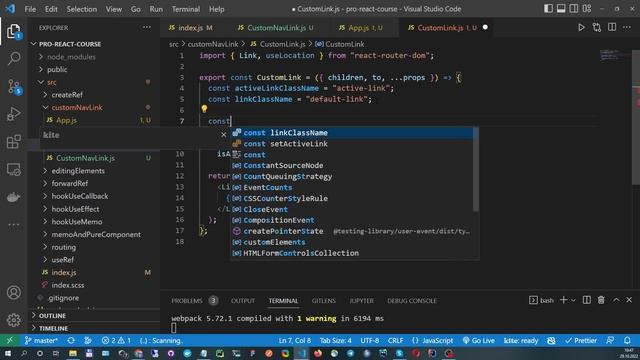The height and width of the screenshot is (360, 640).
Task: Open the Manage settings gear
Action: pyautogui.click(x=14, y=320)
